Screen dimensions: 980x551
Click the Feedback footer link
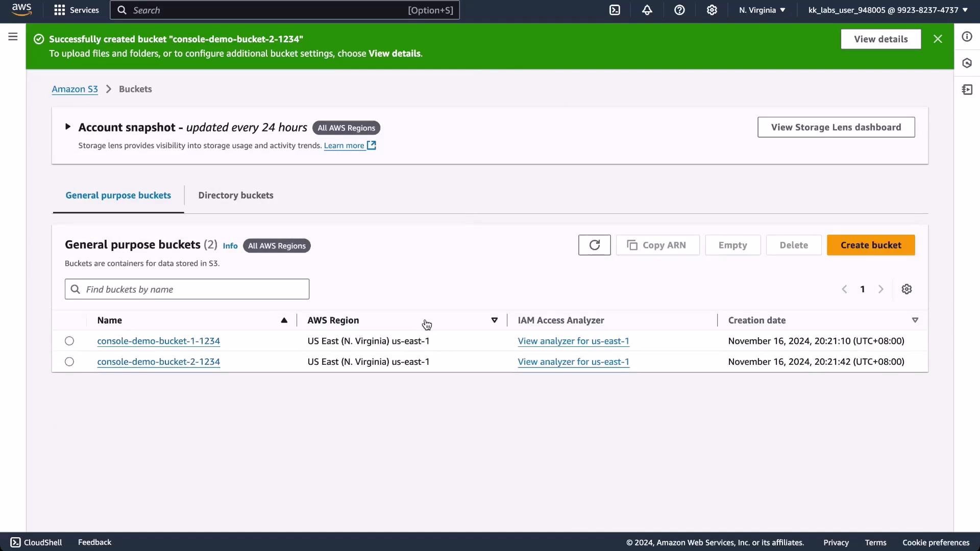94,542
